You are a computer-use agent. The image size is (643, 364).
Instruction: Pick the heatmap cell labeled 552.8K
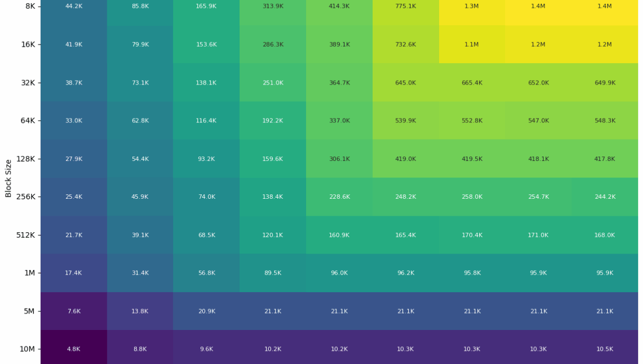[472, 121]
